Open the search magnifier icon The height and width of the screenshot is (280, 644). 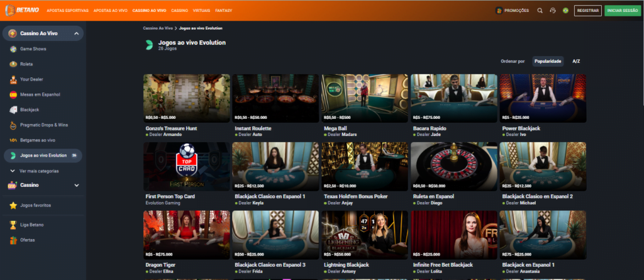pyautogui.click(x=540, y=11)
